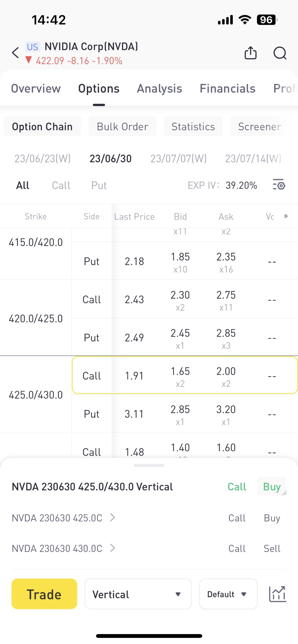Toggle the Buy/Sell direction button

pyautogui.click(x=272, y=486)
